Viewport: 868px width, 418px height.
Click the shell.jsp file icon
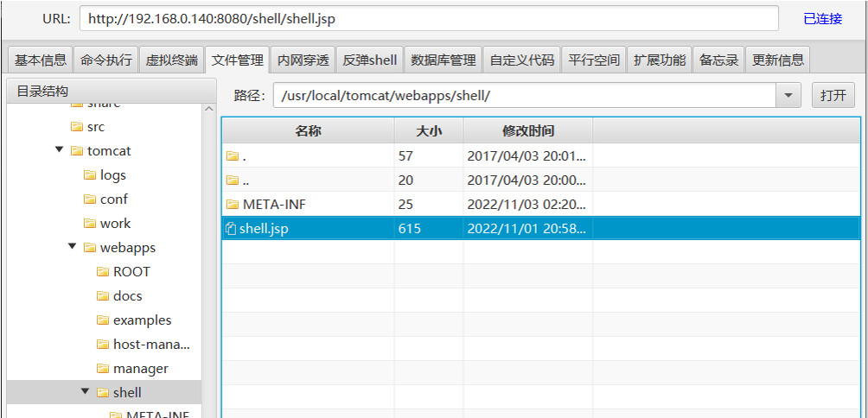point(232,228)
